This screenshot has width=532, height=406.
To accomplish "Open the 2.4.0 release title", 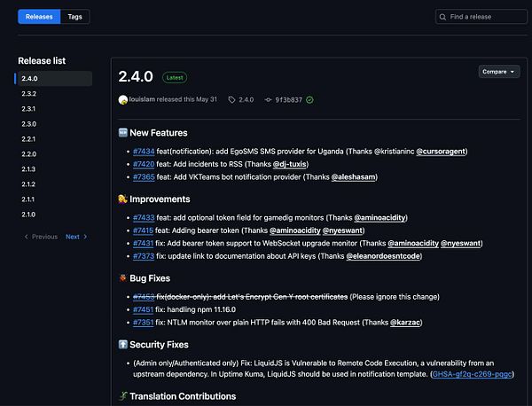I will (136, 76).
